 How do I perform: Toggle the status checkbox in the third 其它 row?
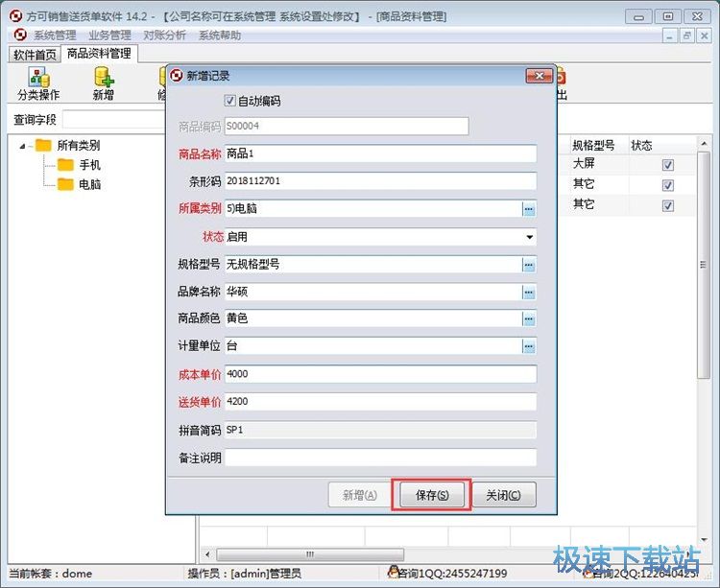point(668,205)
